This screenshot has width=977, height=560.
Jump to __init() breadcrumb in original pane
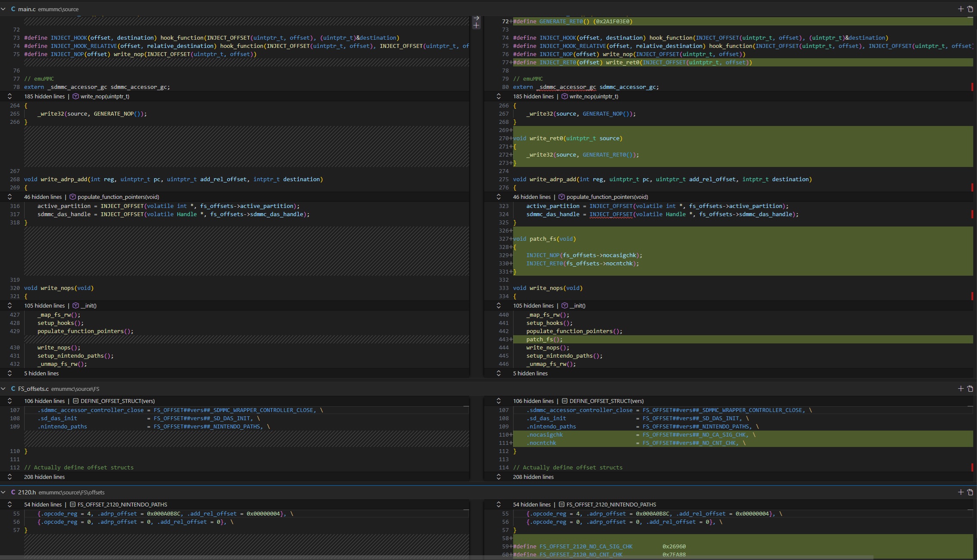pos(88,305)
